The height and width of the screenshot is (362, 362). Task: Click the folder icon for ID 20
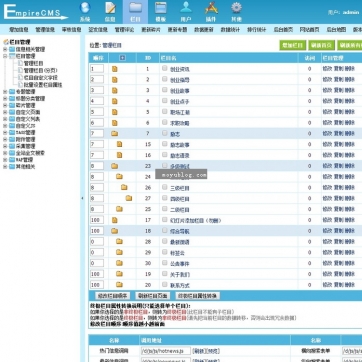tap(119, 285)
